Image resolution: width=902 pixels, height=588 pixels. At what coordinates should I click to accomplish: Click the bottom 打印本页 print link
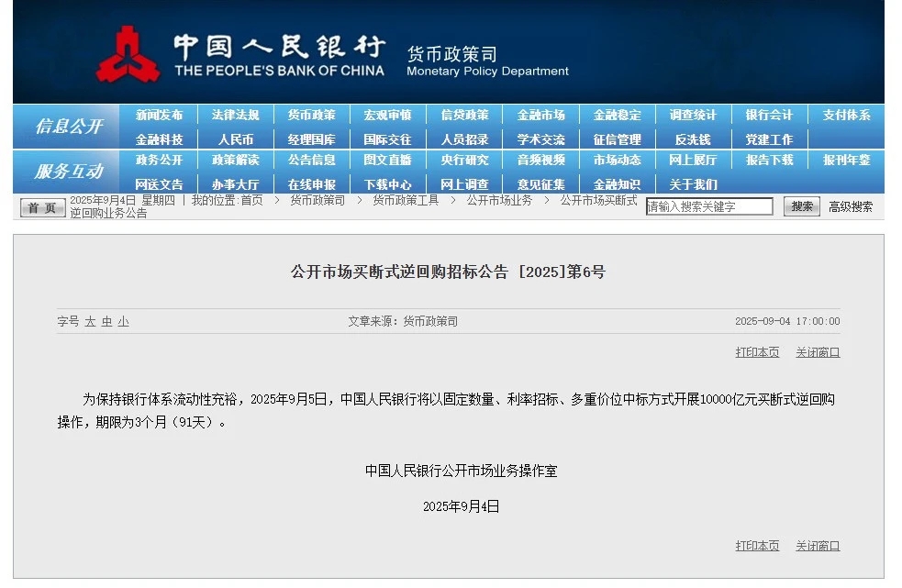coord(757,546)
